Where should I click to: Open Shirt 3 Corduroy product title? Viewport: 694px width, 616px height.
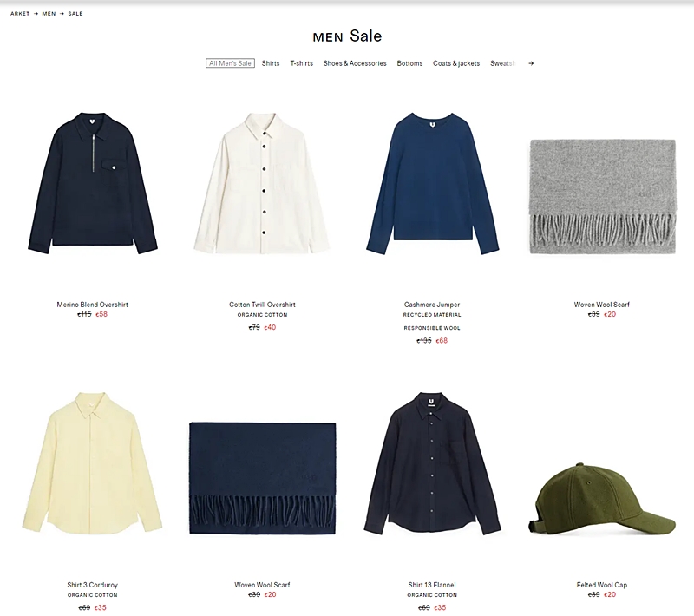[x=92, y=585]
